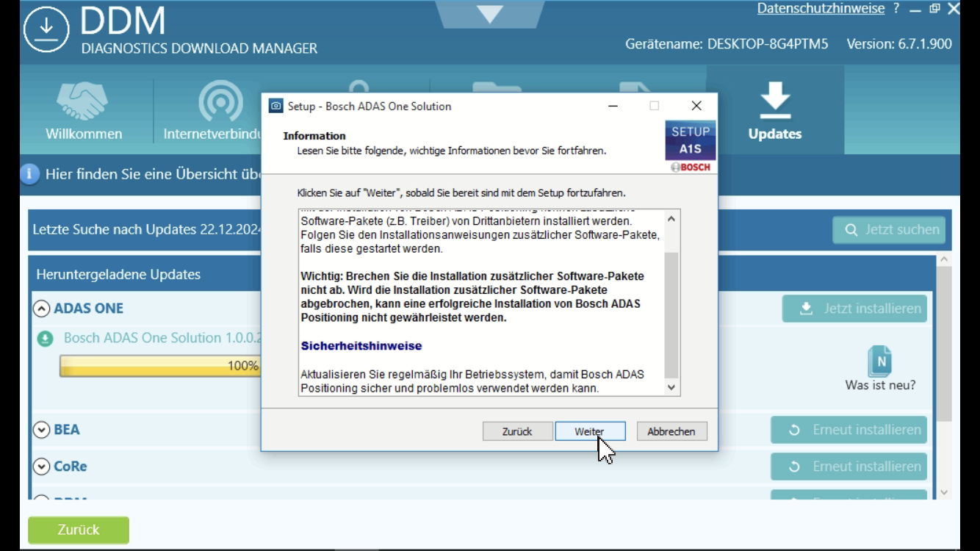Click Abbrechen to cancel the setup
This screenshot has width=980, height=551.
click(x=671, y=431)
